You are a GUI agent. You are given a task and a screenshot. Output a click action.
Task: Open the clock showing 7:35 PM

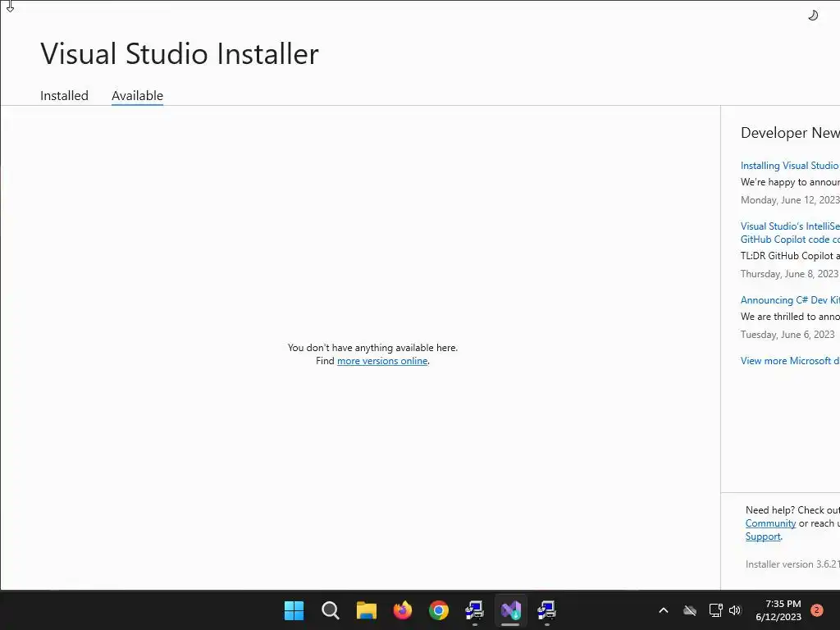(x=778, y=610)
